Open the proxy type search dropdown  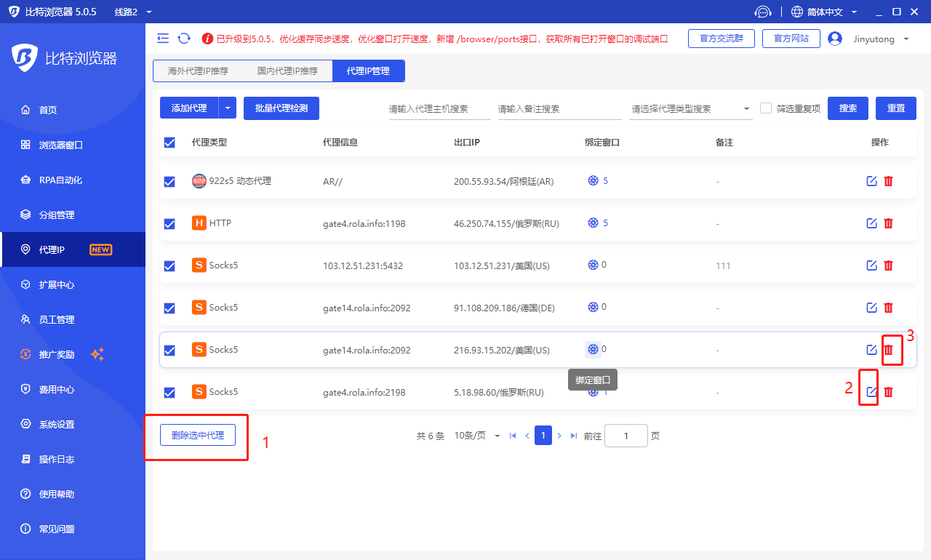pyautogui.click(x=691, y=109)
